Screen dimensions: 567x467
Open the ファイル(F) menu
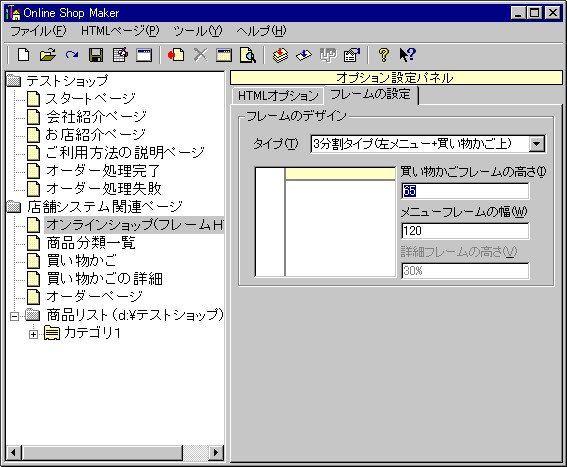click(38, 31)
